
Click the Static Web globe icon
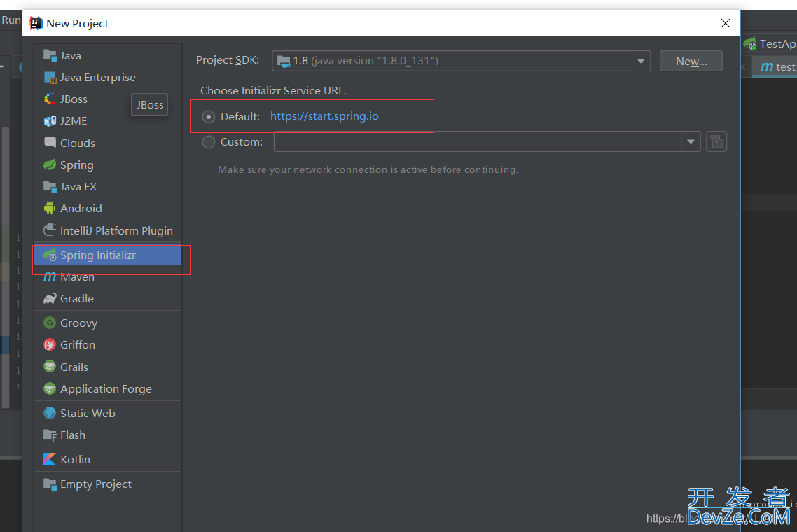(50, 413)
